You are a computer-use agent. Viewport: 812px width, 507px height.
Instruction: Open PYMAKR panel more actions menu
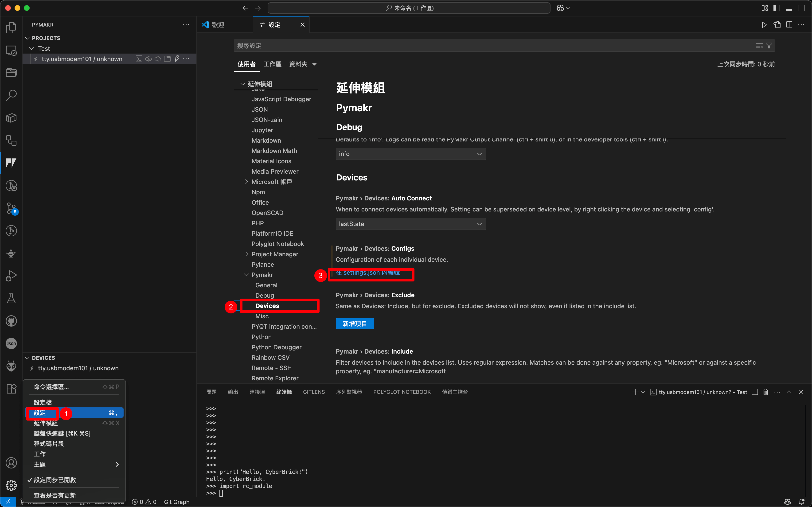click(186, 25)
